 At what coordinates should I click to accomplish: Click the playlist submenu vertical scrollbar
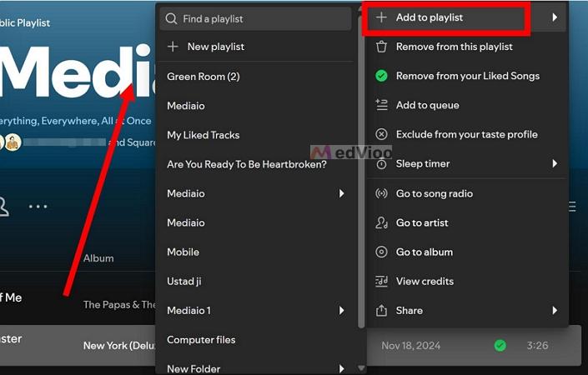(361, 172)
